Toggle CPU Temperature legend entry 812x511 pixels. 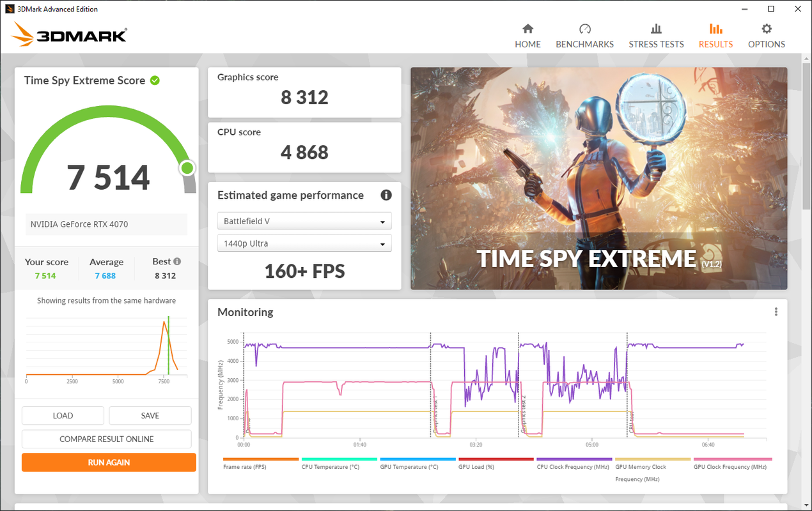(339, 464)
